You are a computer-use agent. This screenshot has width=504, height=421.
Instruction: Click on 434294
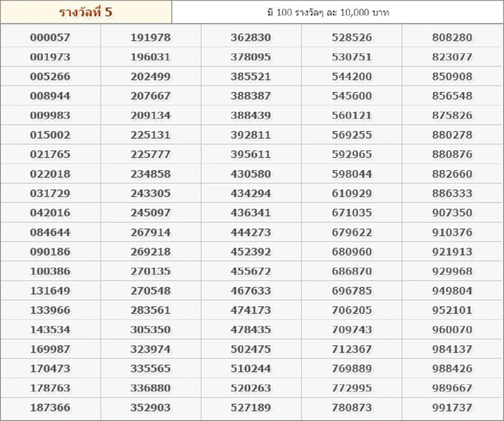coord(251,193)
